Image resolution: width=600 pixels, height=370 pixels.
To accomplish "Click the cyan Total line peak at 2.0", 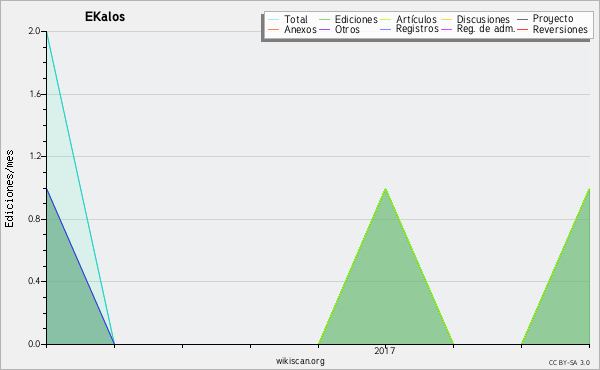I will 47,32.
